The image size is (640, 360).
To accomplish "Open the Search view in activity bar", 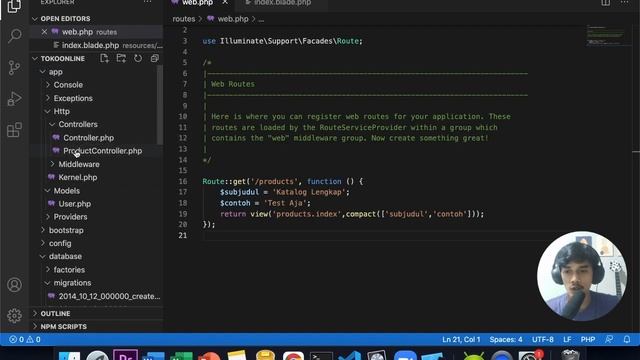I will [x=15, y=36].
